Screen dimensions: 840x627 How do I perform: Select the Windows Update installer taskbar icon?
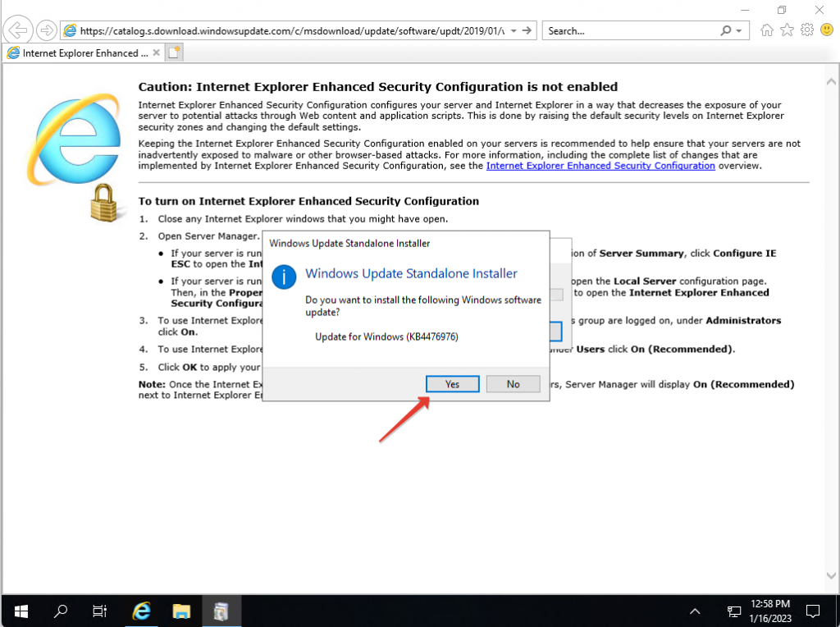pyautogui.click(x=221, y=611)
